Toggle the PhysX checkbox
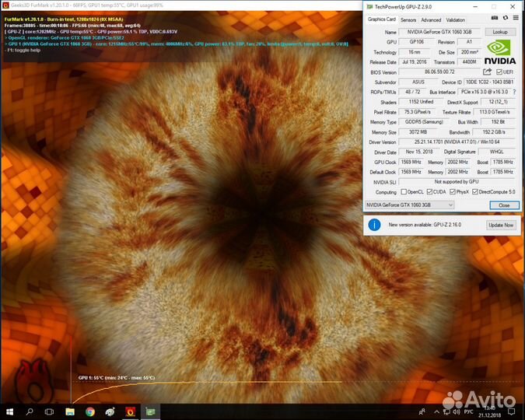 pos(453,192)
